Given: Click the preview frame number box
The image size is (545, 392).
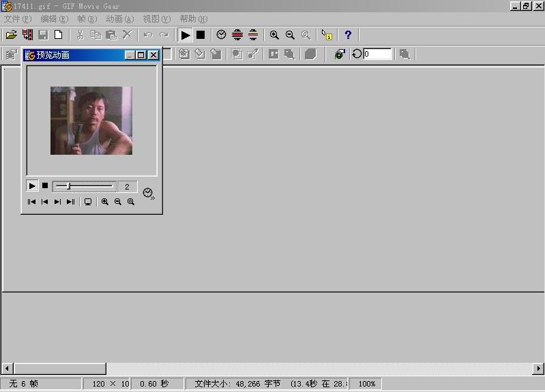Looking at the screenshot, I should [x=128, y=187].
